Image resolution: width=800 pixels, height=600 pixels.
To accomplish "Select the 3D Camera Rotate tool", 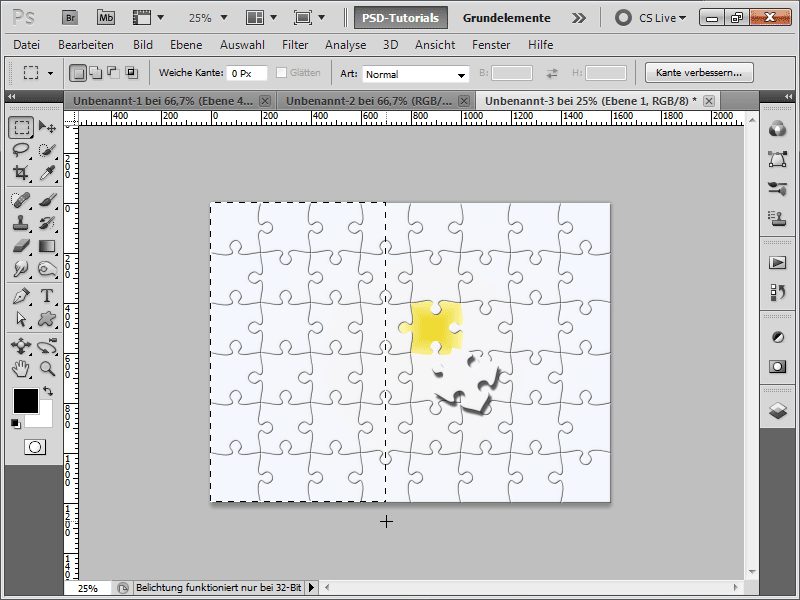I will pyautogui.click(x=47, y=346).
